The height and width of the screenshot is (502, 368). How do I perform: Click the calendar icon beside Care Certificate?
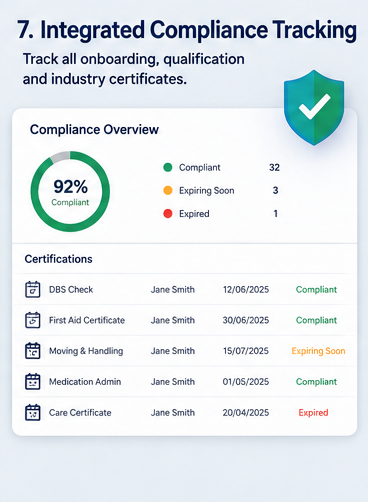pyautogui.click(x=33, y=412)
